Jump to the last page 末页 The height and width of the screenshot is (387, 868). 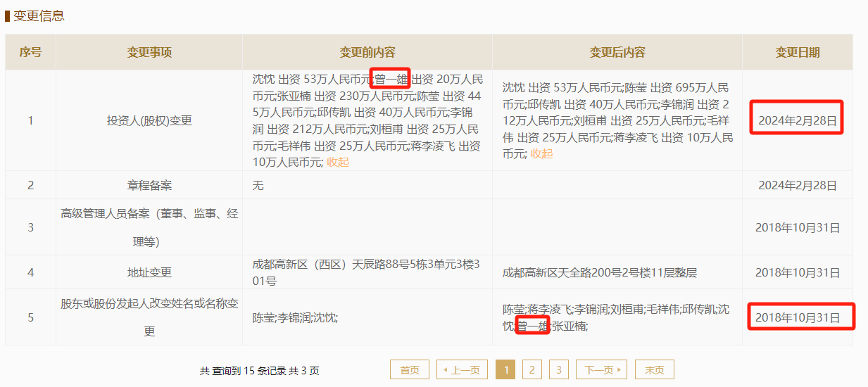coord(654,369)
